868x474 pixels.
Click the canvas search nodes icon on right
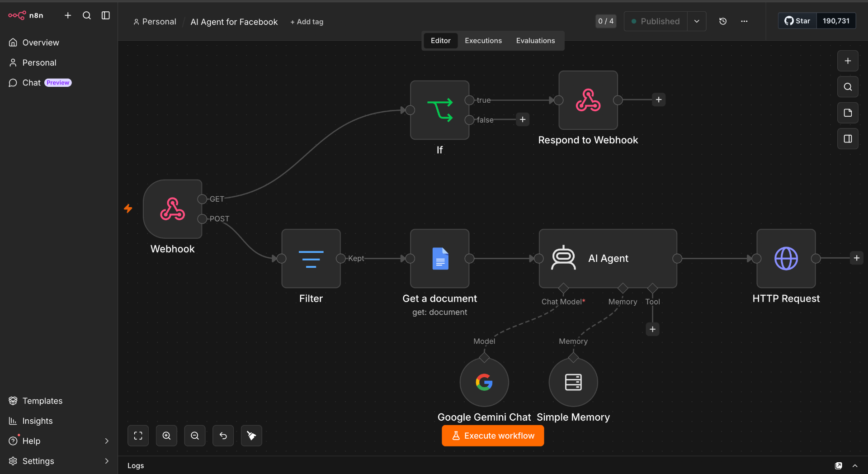click(848, 87)
